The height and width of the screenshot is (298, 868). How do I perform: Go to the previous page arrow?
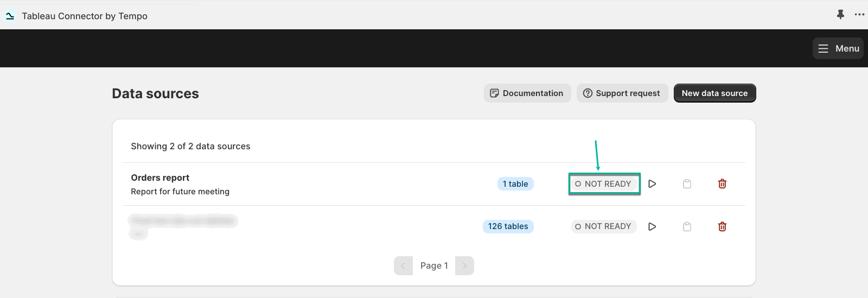click(x=403, y=266)
